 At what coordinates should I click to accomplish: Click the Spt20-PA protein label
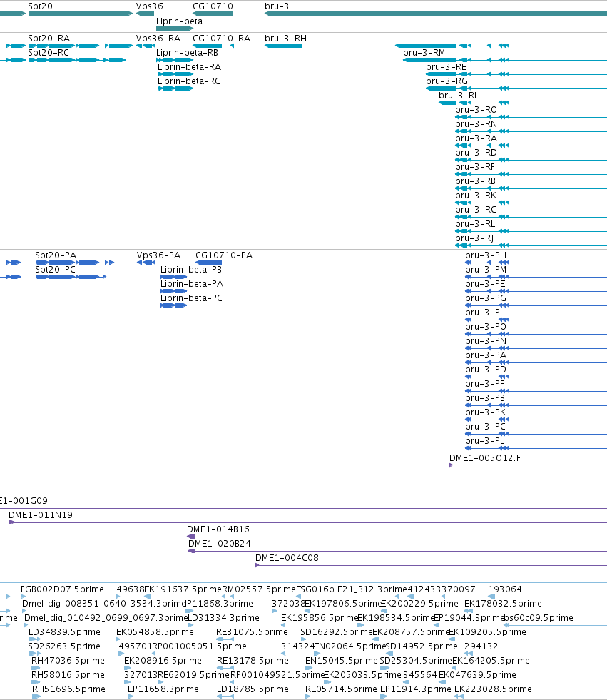click(56, 255)
